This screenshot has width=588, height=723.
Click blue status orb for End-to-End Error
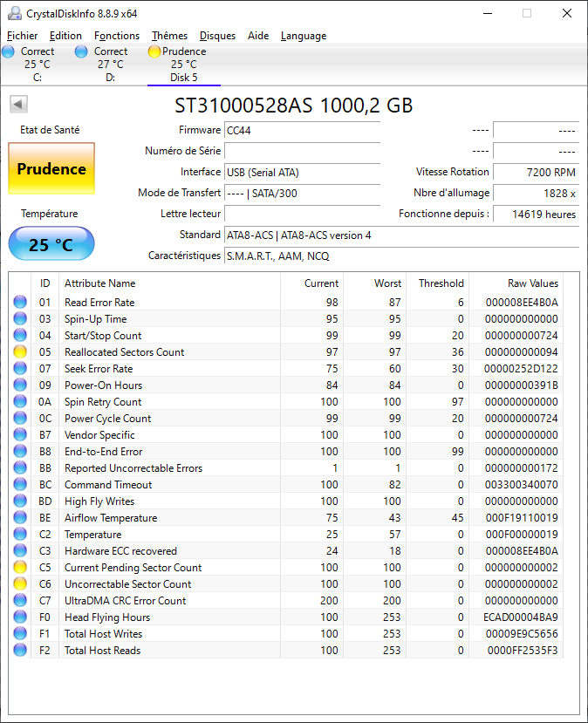(x=20, y=452)
